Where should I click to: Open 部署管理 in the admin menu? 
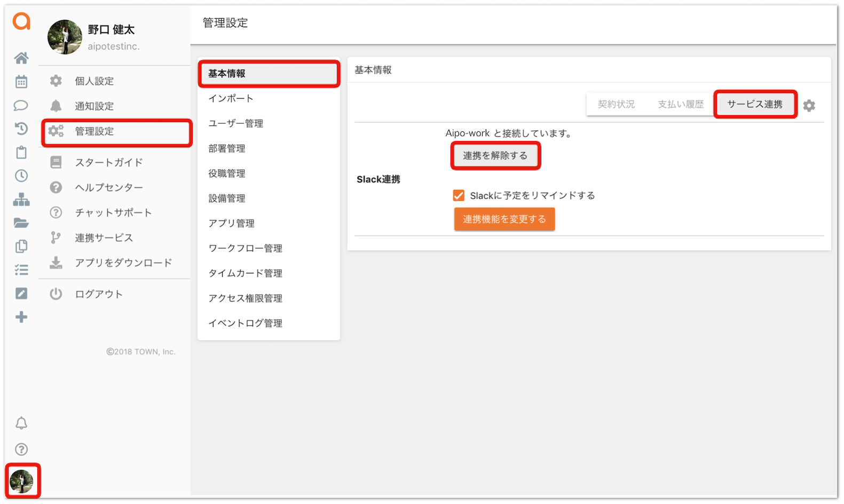click(x=269, y=148)
